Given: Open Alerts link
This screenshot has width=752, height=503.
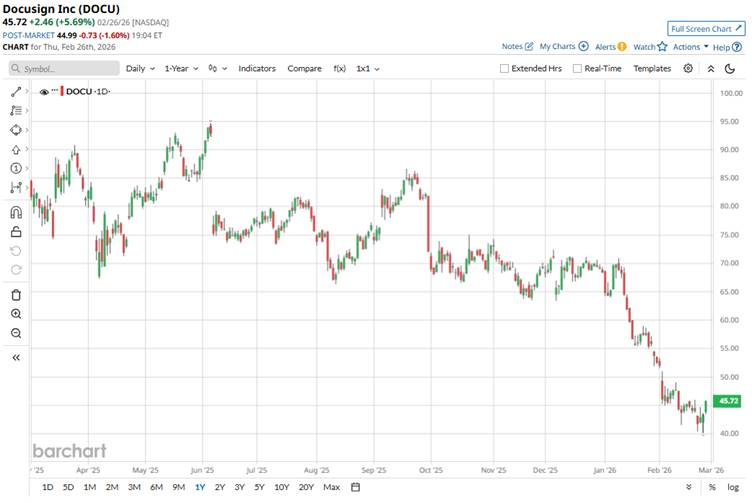Looking at the screenshot, I should tap(611, 47).
